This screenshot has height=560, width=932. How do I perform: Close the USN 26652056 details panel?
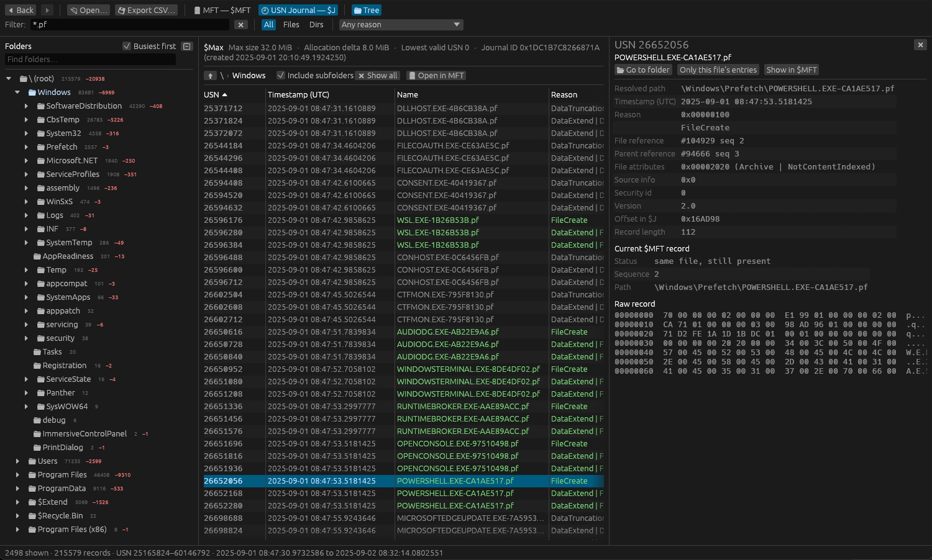(920, 45)
